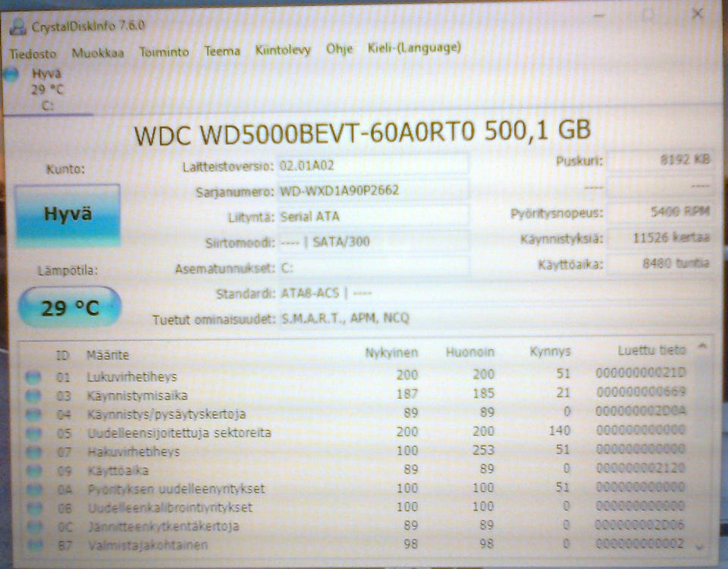Screen dimensions: 728x569
Task: Click the drive title WDC WD5000BEVT-60A0RT0 500,1 GB
Action: click(x=362, y=132)
